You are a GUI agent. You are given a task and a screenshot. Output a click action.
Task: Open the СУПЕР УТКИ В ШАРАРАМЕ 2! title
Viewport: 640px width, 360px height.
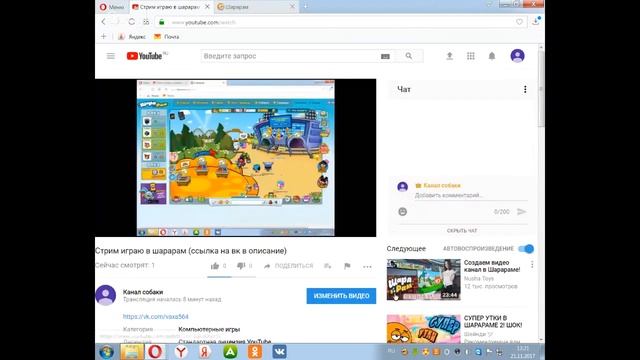pos(493,322)
